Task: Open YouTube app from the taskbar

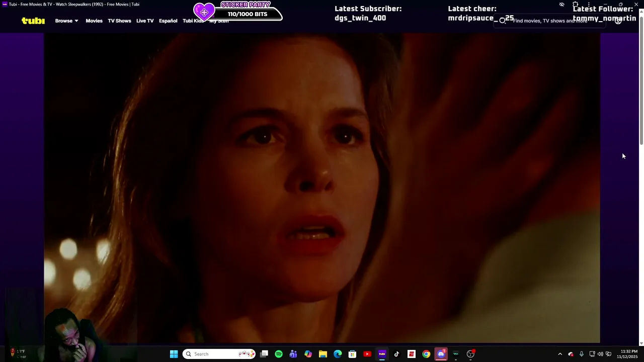Action: point(367,354)
